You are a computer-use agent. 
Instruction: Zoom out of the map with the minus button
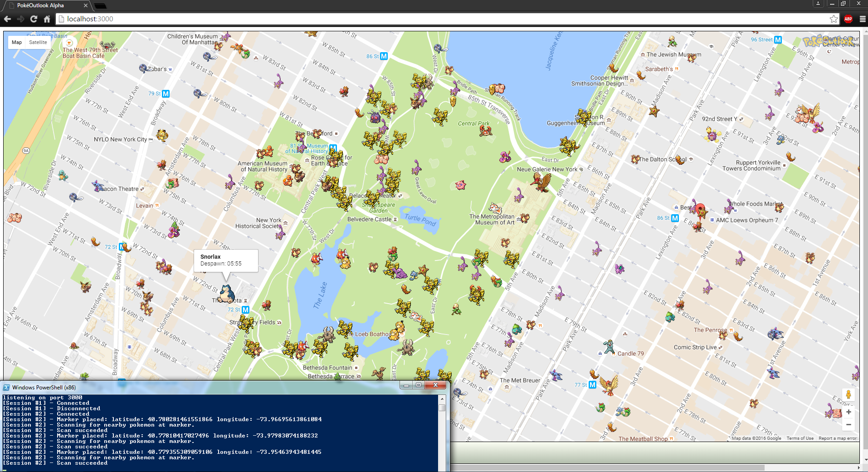(848, 425)
